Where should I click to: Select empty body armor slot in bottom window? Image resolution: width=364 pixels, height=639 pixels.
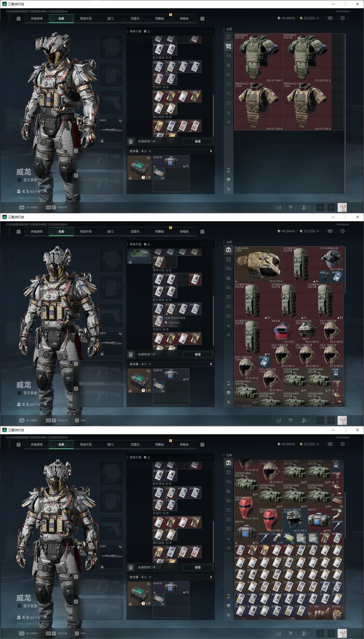pyautogui.click(x=111, y=501)
